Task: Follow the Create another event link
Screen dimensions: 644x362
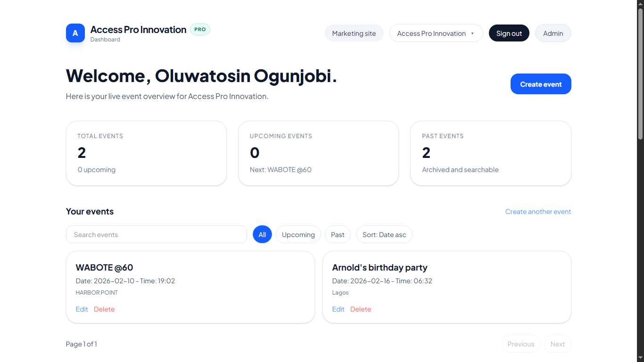Action: coord(538,212)
